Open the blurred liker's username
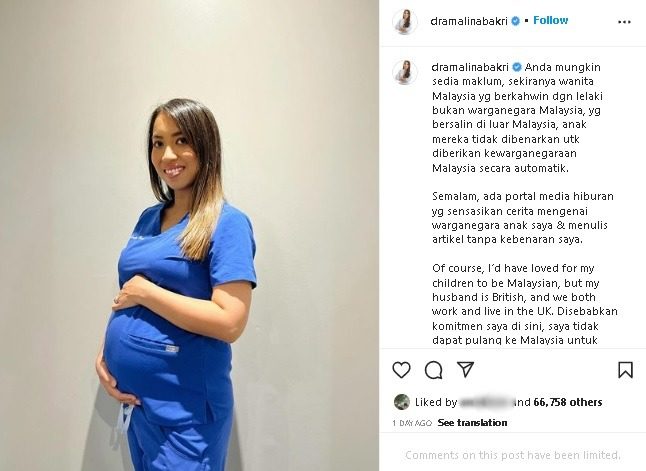The width and height of the screenshot is (646, 471). [x=486, y=402]
